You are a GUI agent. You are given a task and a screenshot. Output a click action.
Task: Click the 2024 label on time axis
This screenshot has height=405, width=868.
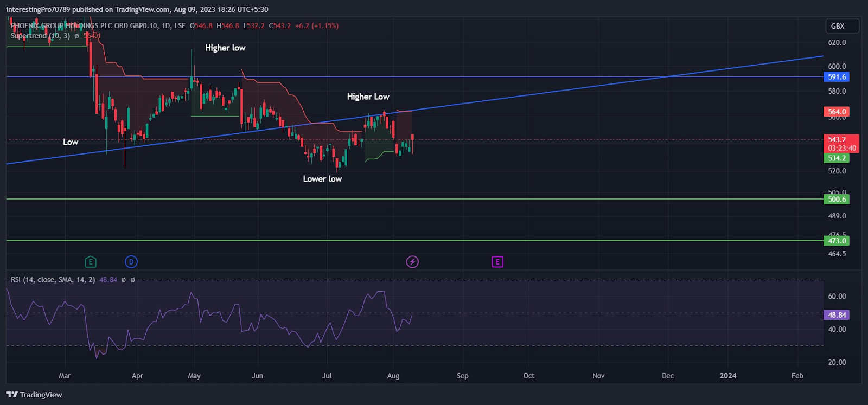[728, 376]
